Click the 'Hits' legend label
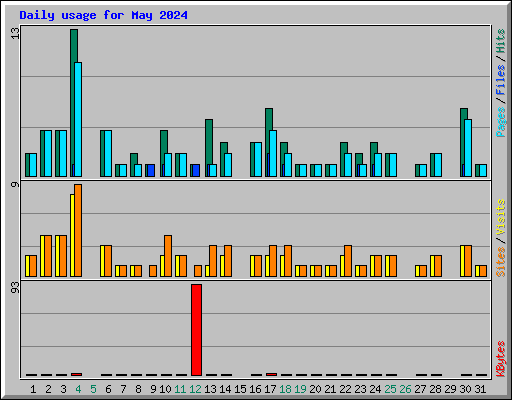 tap(500, 41)
